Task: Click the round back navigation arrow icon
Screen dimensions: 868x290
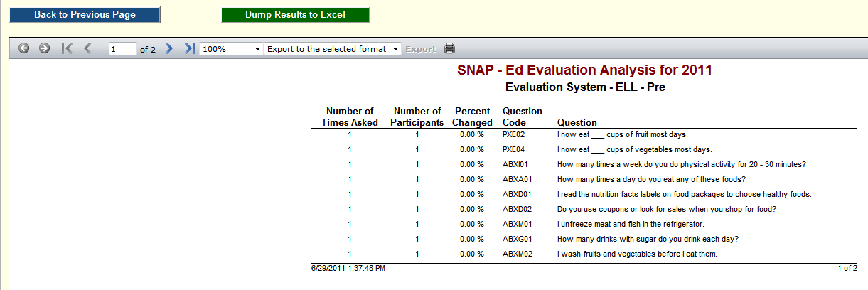Action: click(24, 48)
